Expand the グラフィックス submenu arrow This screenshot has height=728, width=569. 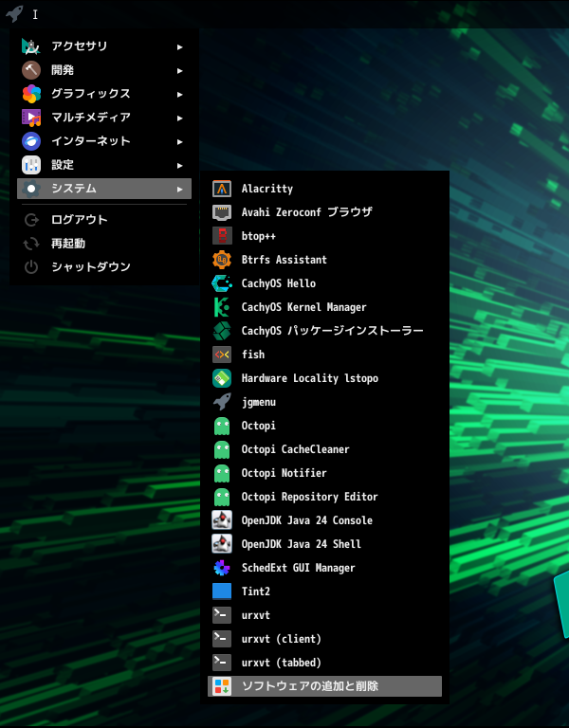(x=179, y=94)
